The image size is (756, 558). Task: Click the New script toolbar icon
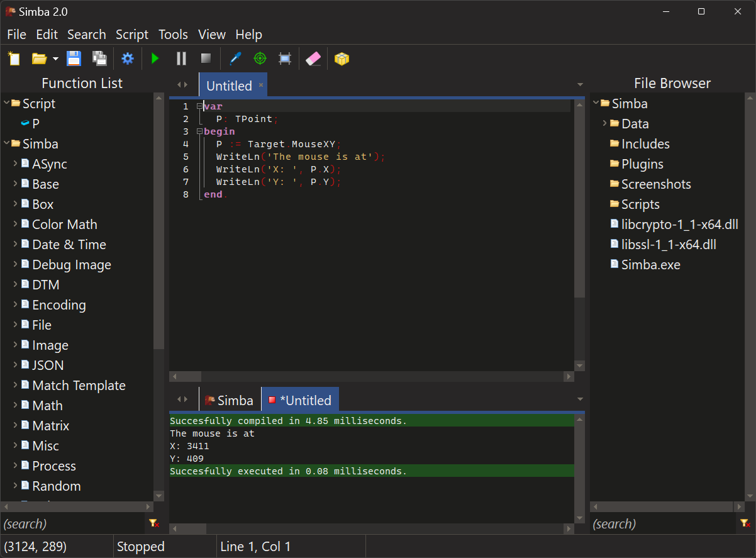14,59
